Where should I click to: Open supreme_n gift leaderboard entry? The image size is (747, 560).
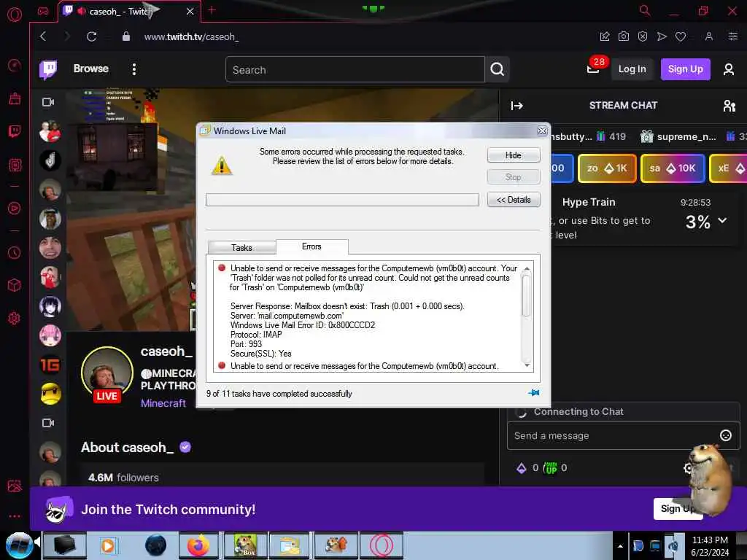(678, 136)
